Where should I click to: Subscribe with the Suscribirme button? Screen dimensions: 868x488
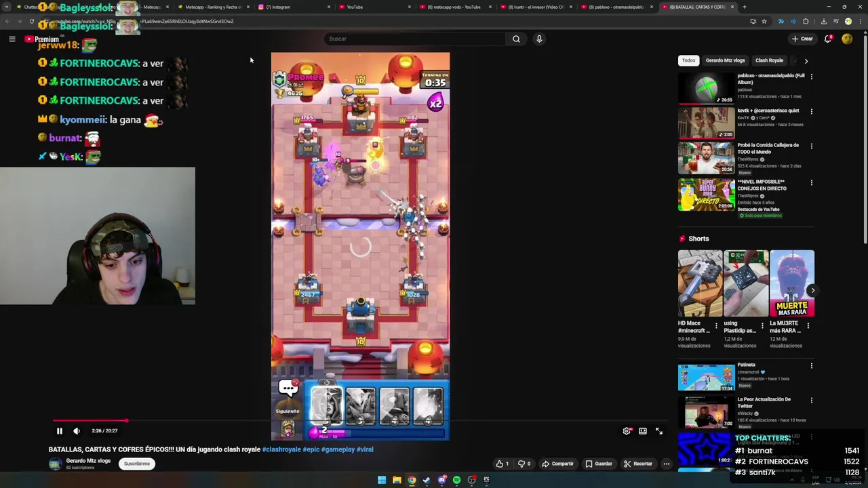[x=137, y=464]
